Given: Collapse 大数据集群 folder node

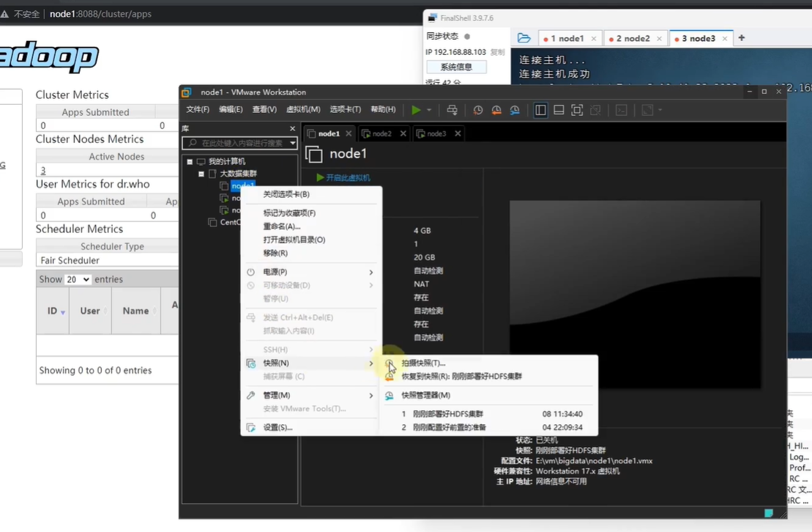Looking at the screenshot, I should tap(201, 174).
